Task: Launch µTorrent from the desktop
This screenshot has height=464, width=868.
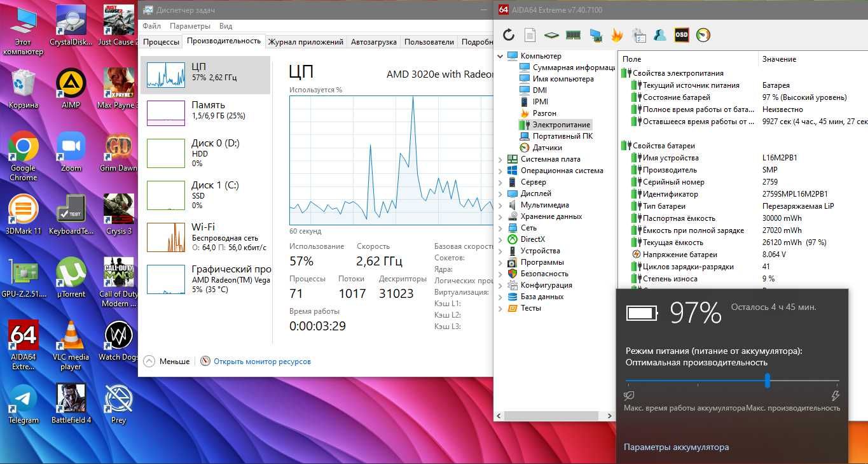Action: (71, 278)
